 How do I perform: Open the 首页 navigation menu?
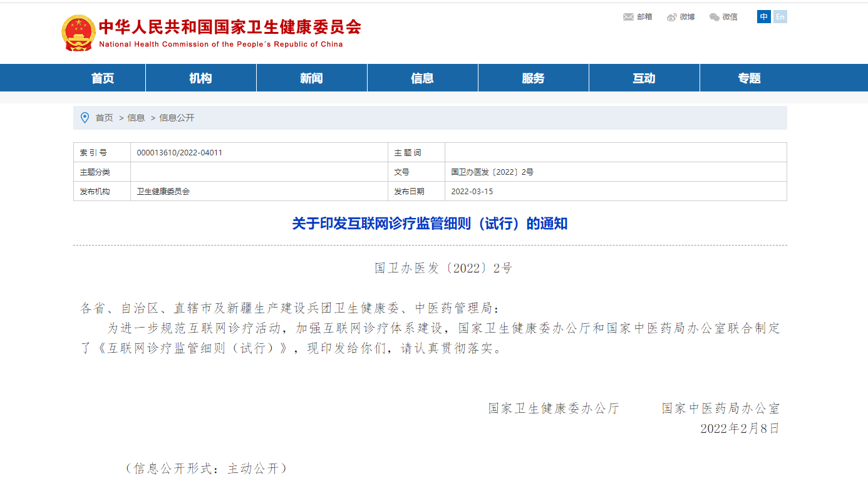coord(103,78)
